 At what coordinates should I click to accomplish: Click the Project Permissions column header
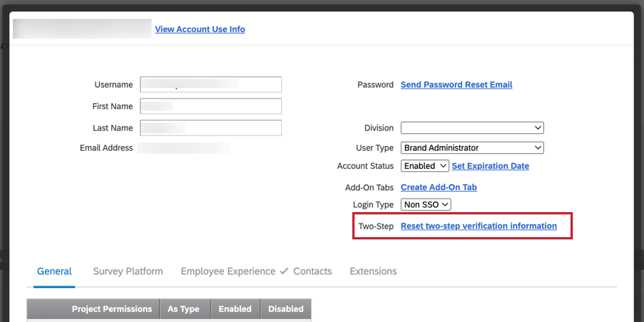(111, 309)
